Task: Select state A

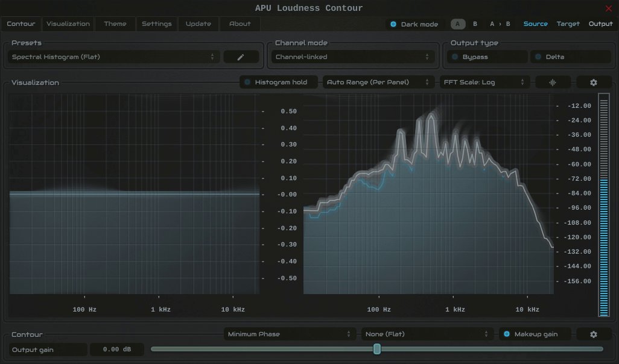Action: [x=457, y=24]
